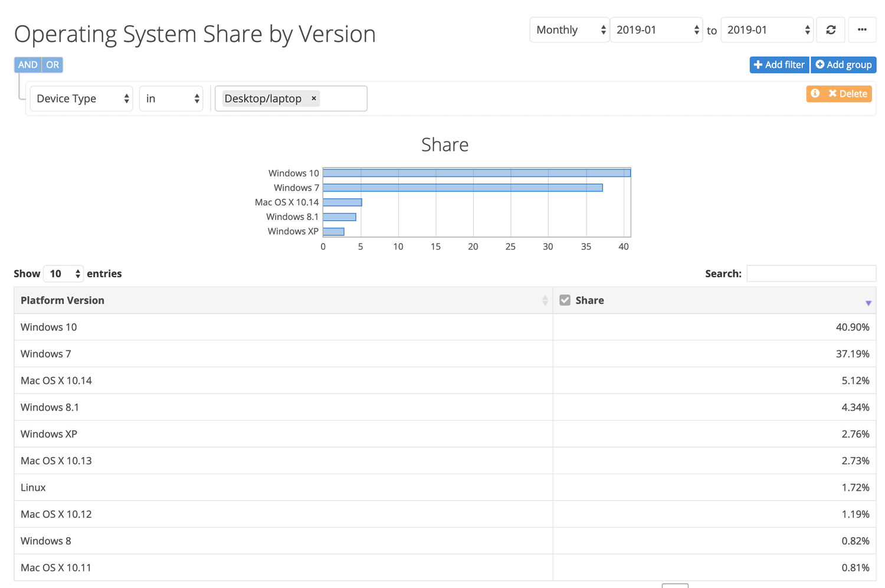Click the orange info icon on the filter
This screenshot has height=588, width=885.
click(x=815, y=94)
